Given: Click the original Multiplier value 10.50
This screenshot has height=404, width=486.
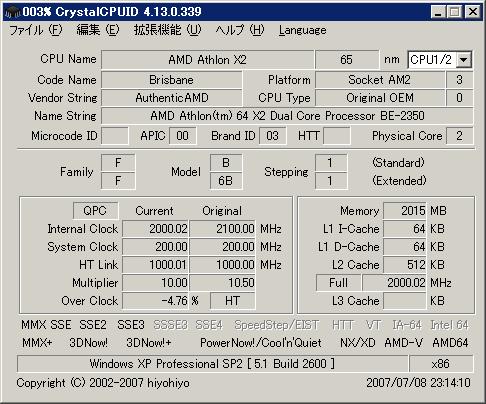Looking at the screenshot, I should point(223,283).
